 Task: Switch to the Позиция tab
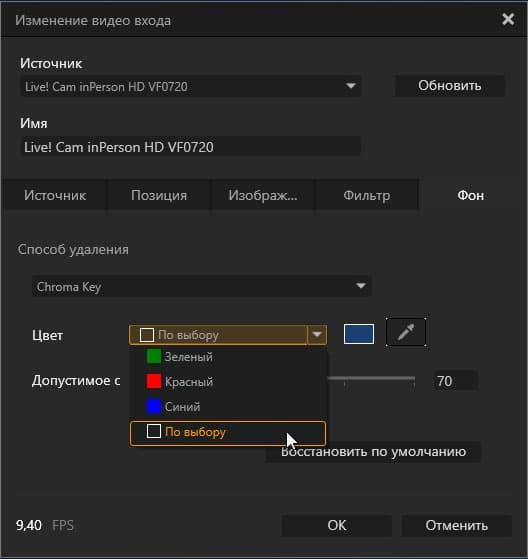(x=159, y=195)
